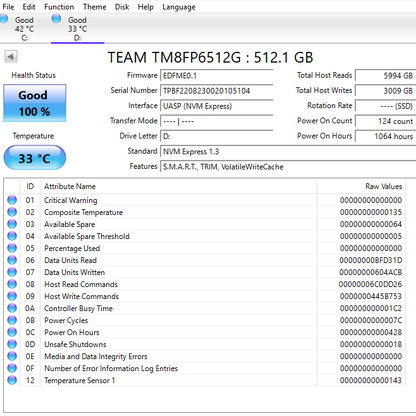Click the Serial Number field
The image size is (416, 416).
coord(216,91)
